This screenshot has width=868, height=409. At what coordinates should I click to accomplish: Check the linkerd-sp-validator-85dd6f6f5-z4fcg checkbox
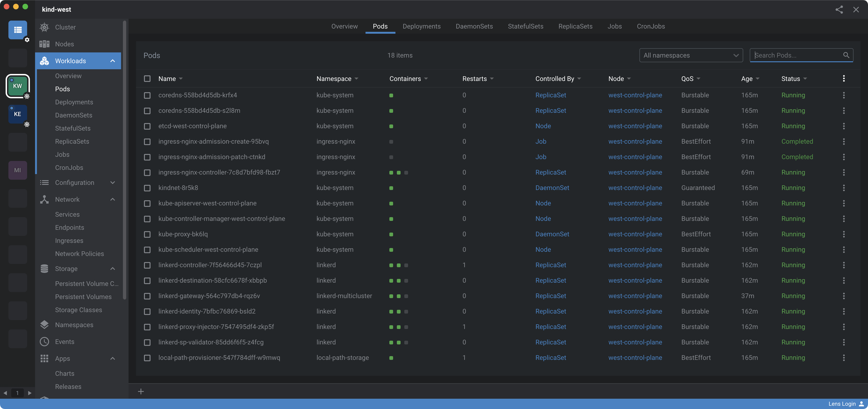click(147, 343)
